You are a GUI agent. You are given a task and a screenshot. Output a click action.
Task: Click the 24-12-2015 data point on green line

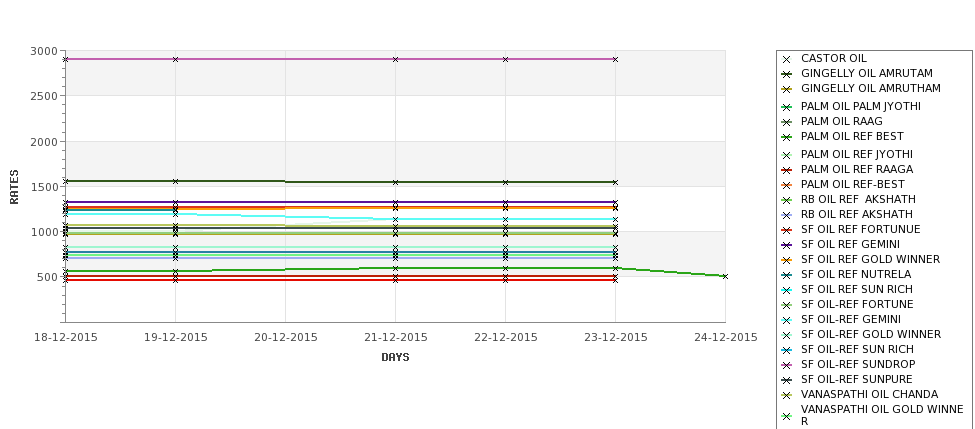725,277
